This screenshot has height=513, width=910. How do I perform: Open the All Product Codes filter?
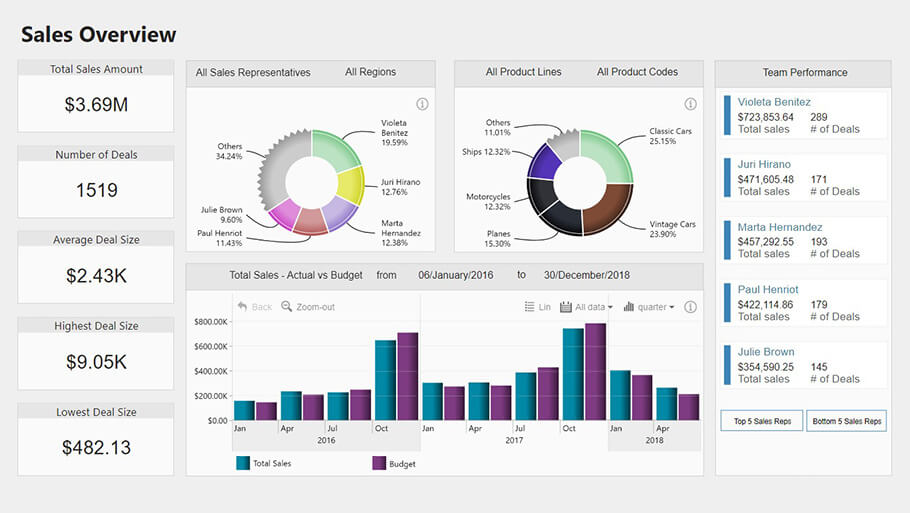tap(637, 72)
